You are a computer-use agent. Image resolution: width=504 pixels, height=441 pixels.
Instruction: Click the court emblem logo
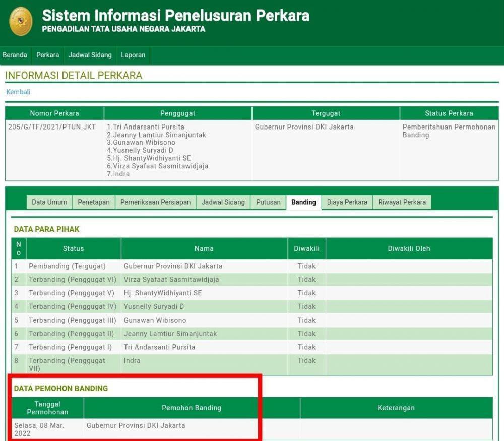(21, 21)
